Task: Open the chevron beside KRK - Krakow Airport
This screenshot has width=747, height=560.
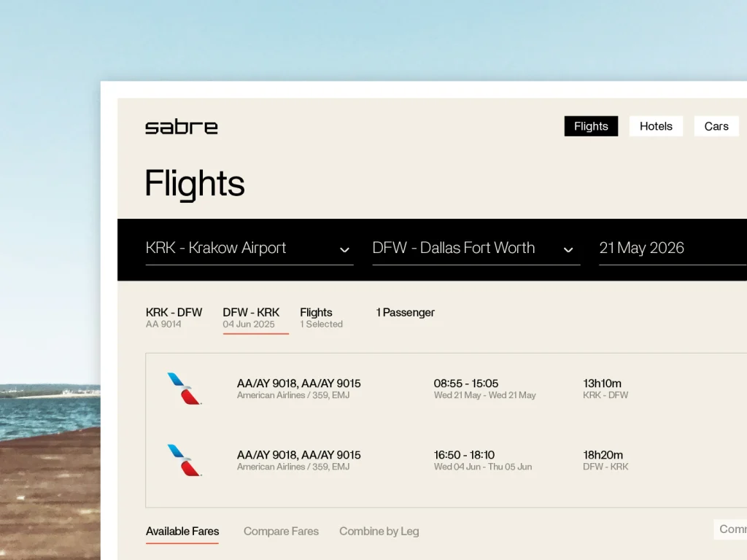Action: 344,249
